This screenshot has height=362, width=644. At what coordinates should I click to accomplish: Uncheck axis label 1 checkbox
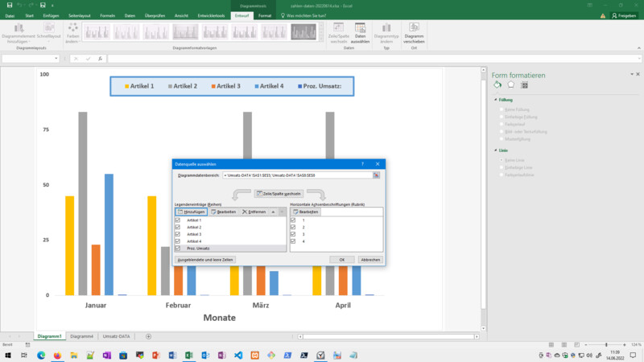point(293,220)
